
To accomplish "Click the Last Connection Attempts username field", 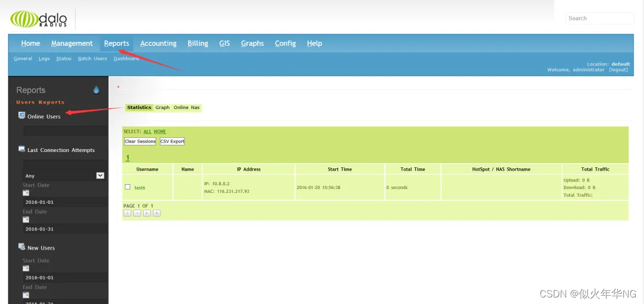I will tap(65, 164).
